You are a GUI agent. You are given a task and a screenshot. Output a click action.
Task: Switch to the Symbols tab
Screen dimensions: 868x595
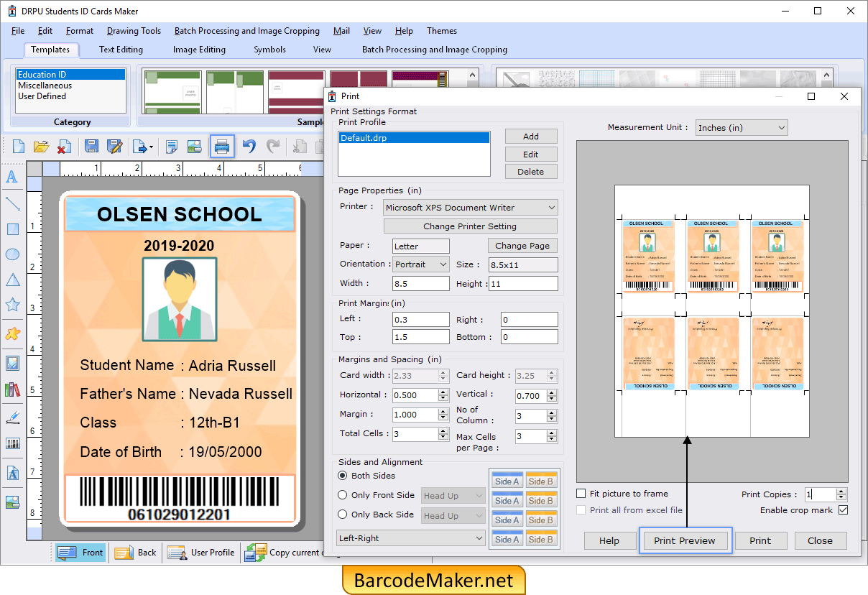(x=269, y=50)
